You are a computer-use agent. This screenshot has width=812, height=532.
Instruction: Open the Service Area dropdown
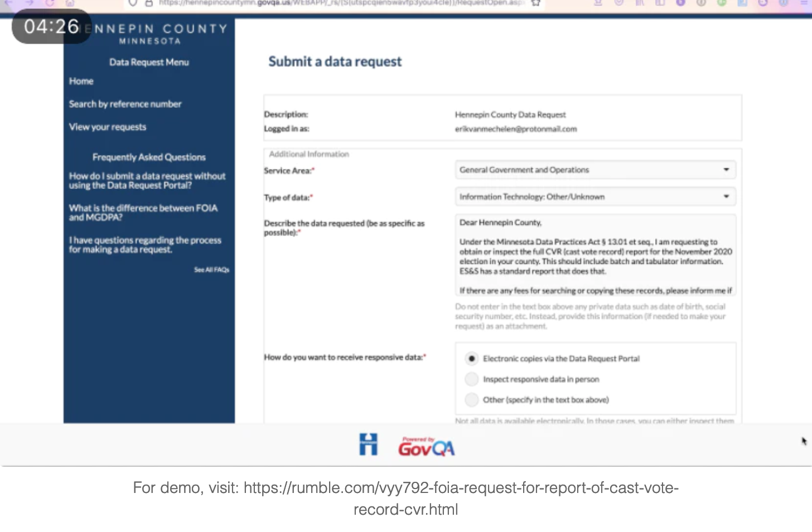(595, 170)
